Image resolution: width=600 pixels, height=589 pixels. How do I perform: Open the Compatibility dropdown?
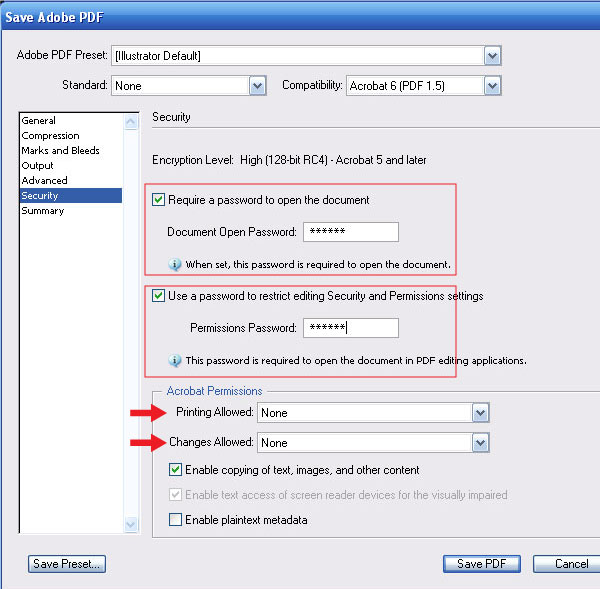(492, 86)
